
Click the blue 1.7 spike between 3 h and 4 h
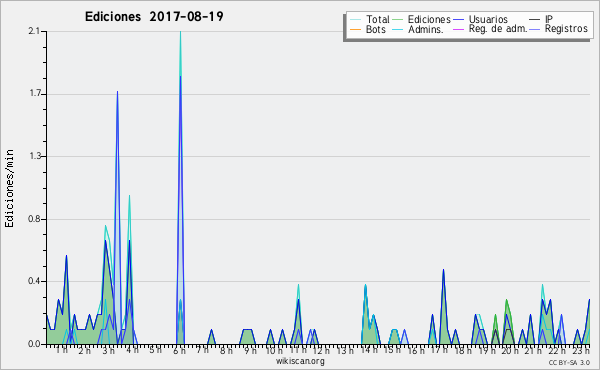(x=117, y=94)
